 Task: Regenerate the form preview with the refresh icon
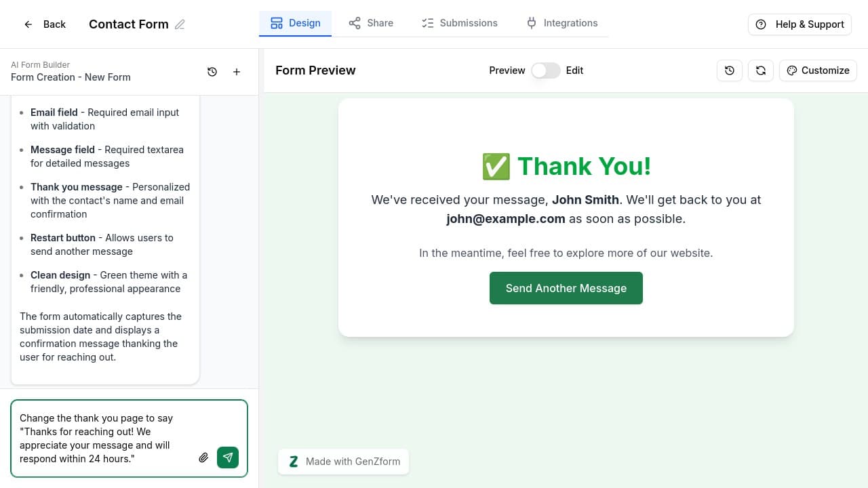(760, 70)
